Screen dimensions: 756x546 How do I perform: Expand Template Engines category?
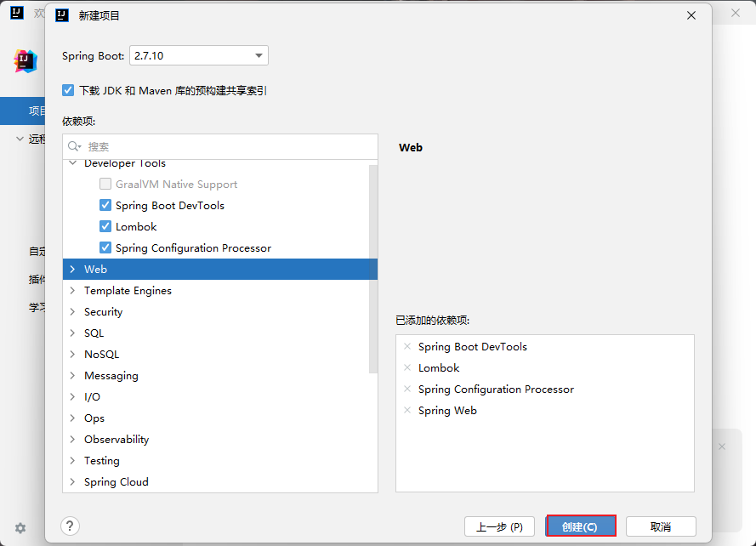[x=73, y=290]
